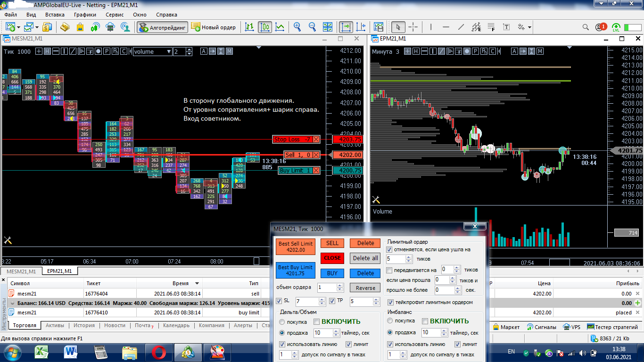Screen dimensions: 644x362
Task: Open the profiles toolbar dropdown arrow
Action: pos(36,27)
